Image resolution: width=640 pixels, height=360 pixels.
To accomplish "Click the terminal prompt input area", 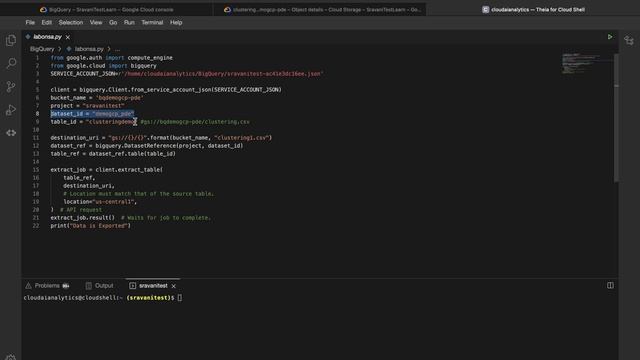I will (x=180, y=298).
